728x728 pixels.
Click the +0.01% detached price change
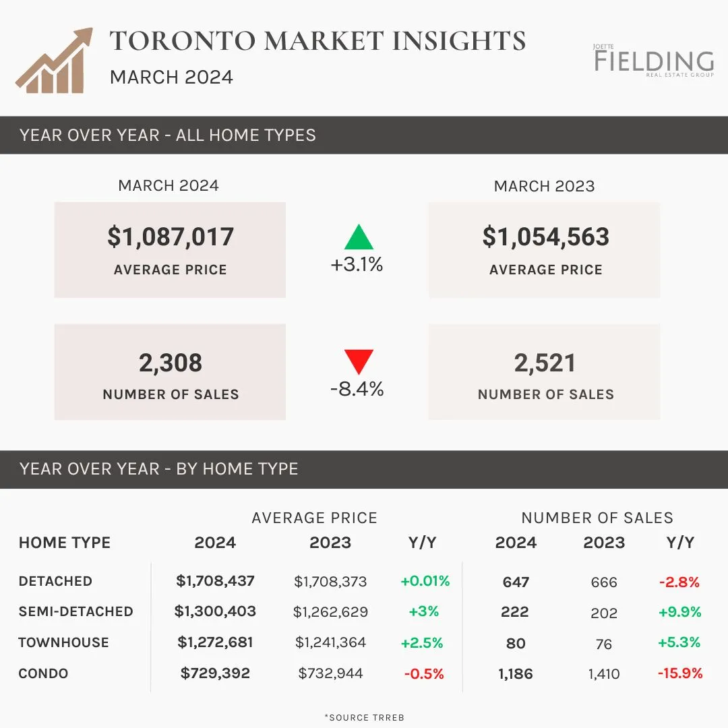point(425,581)
